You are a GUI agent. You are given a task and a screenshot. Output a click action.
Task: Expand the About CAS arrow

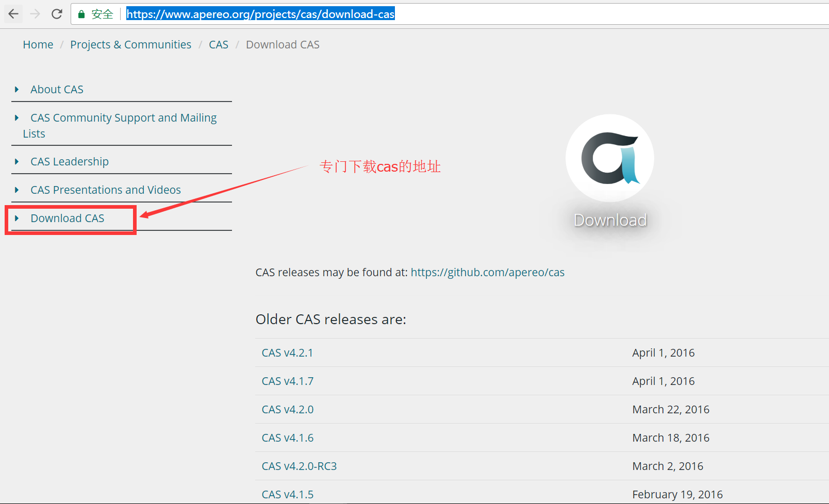pos(17,90)
